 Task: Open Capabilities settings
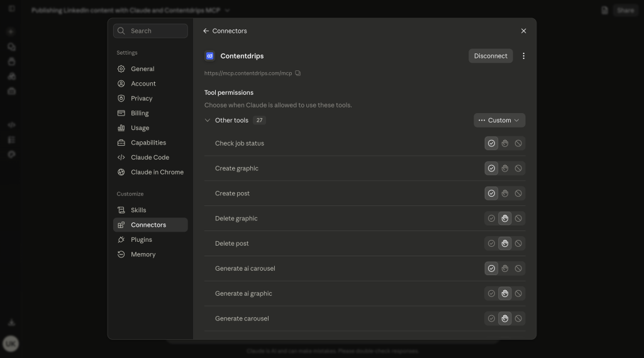click(150, 143)
